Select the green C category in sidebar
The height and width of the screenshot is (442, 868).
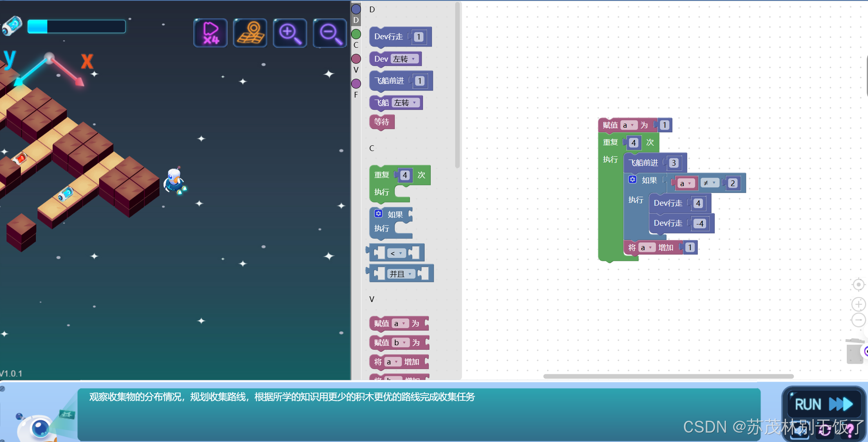356,34
